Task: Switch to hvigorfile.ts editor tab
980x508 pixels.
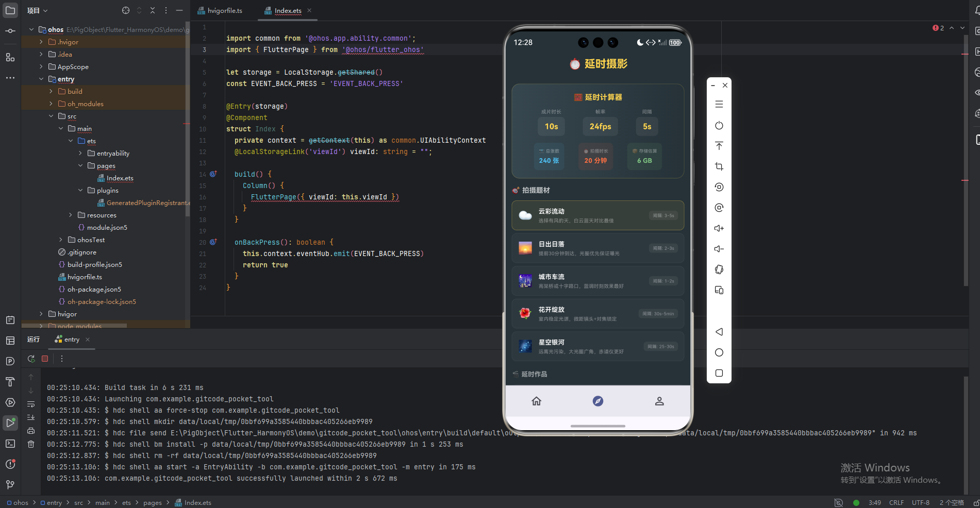Action: (x=220, y=10)
